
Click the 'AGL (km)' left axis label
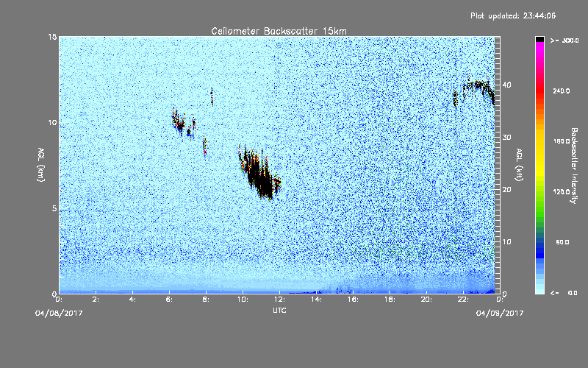(41, 165)
